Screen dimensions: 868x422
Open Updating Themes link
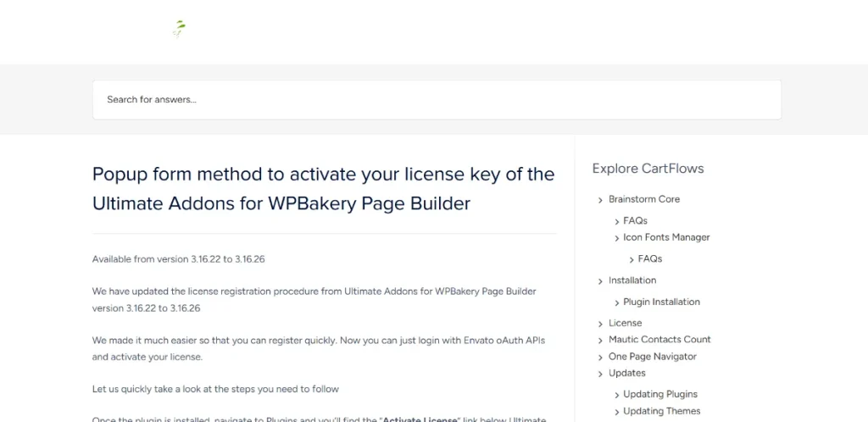661,411
